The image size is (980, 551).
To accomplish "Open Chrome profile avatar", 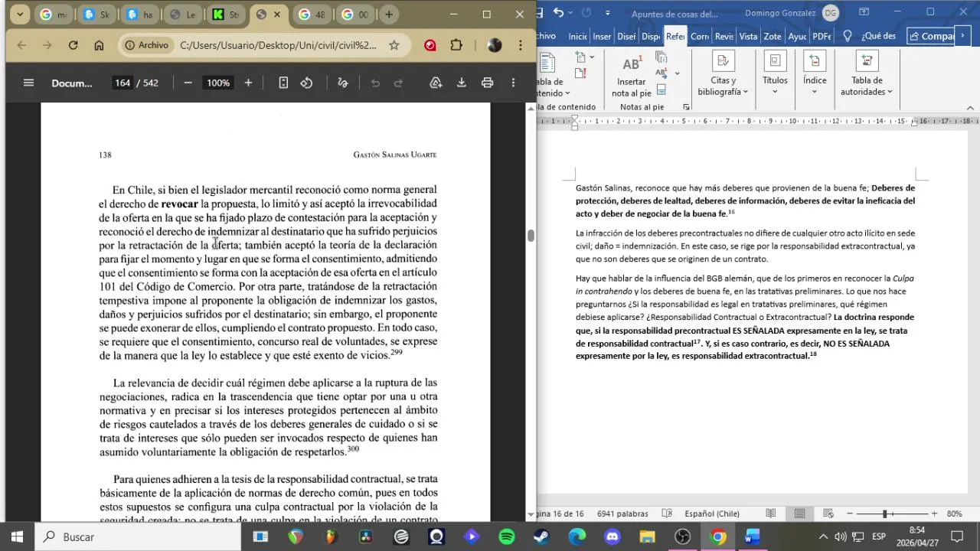I will tap(495, 45).
